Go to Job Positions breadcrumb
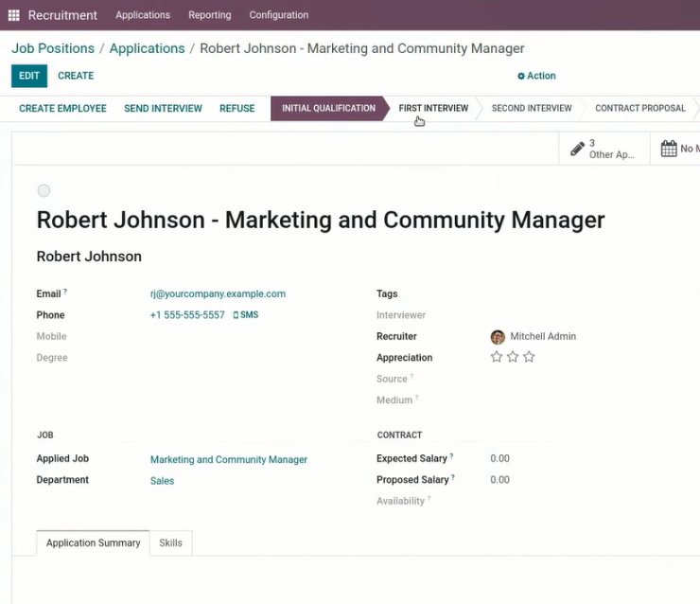The image size is (700, 604). 53,48
